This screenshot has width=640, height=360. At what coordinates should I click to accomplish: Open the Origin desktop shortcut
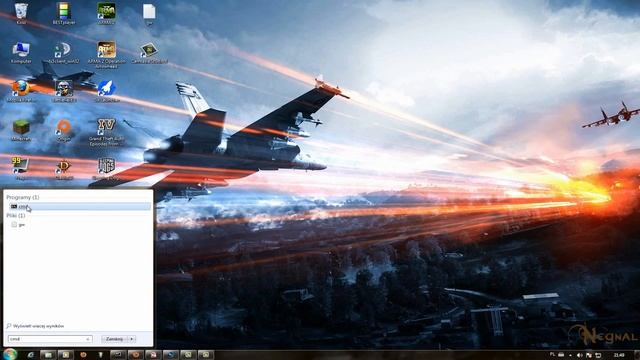(x=64, y=129)
